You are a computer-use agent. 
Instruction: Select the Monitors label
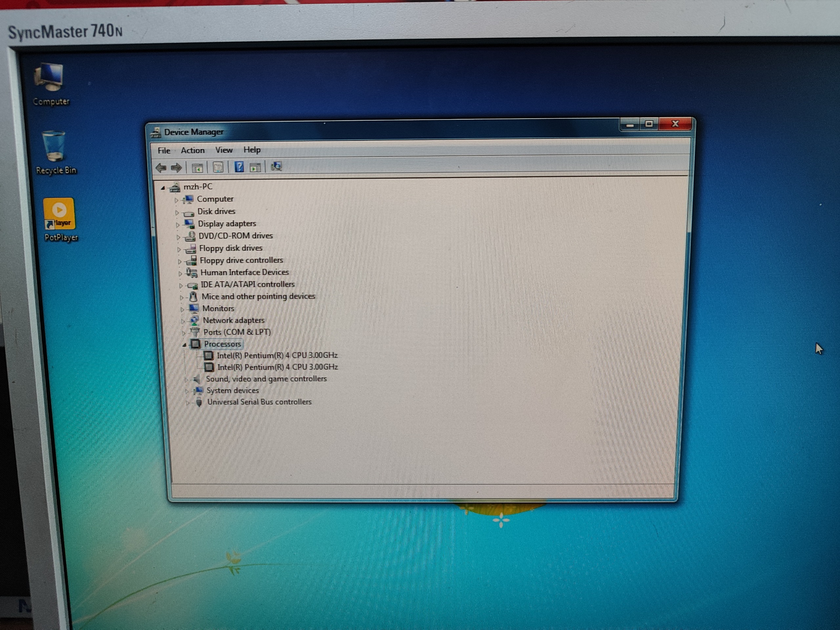click(x=218, y=308)
